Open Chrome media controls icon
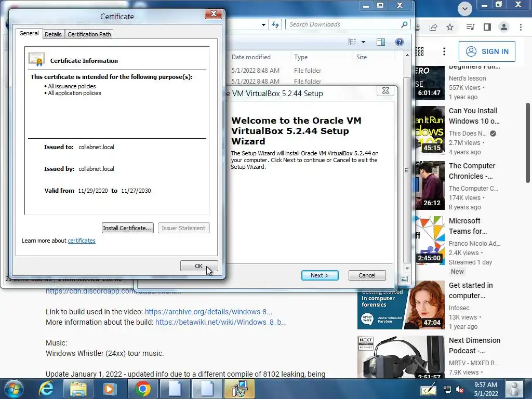Viewport: 532px width, 399px height. (x=470, y=27)
